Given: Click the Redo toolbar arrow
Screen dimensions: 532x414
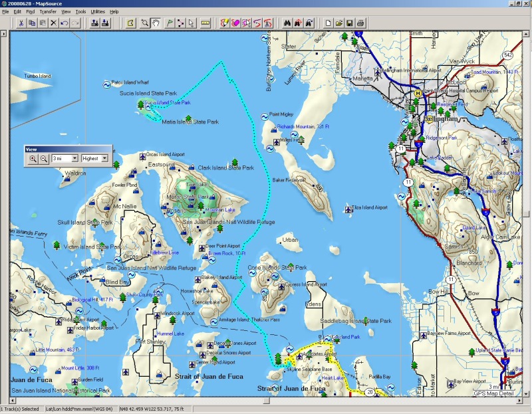Looking at the screenshot, I should (75, 23).
